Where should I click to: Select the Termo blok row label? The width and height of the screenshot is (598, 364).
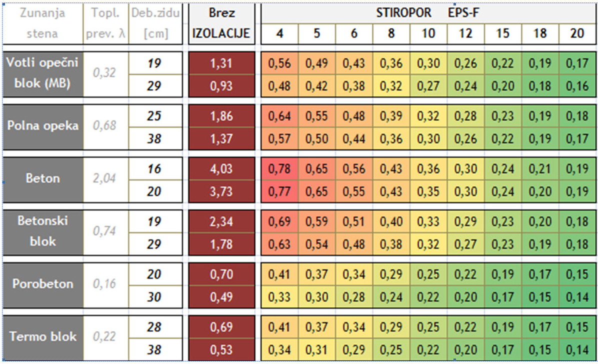[x=42, y=337]
